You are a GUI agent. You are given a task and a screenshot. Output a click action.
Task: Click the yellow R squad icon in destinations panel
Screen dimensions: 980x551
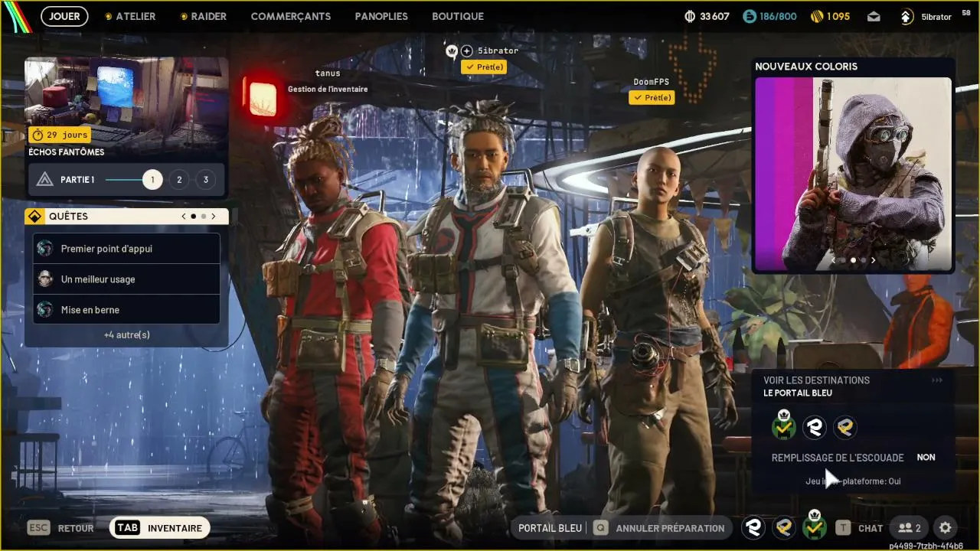tap(844, 427)
